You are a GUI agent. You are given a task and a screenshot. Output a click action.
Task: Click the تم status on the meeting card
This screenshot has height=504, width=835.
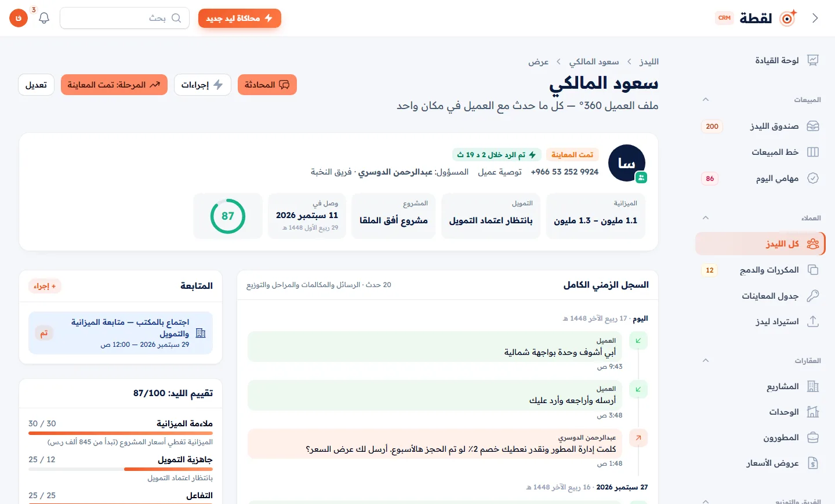point(44,333)
